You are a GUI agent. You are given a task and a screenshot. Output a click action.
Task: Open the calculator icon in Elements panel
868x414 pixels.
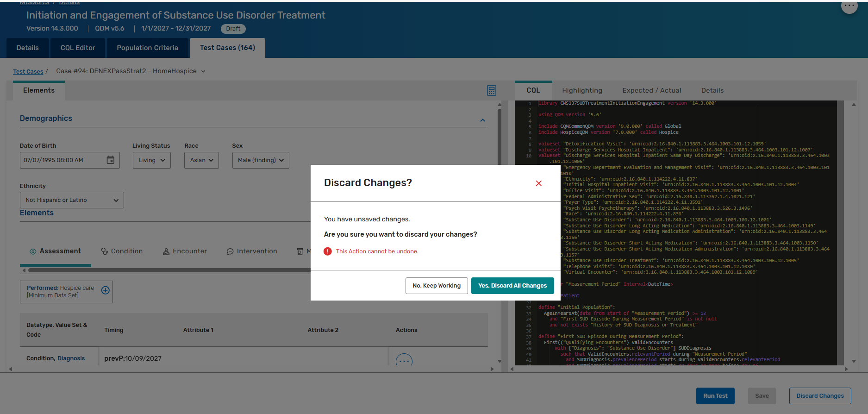[x=491, y=91]
